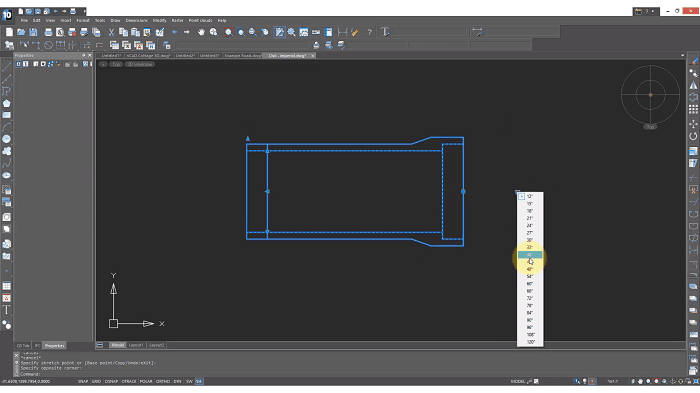Choose 108" from the size list

click(x=530, y=334)
